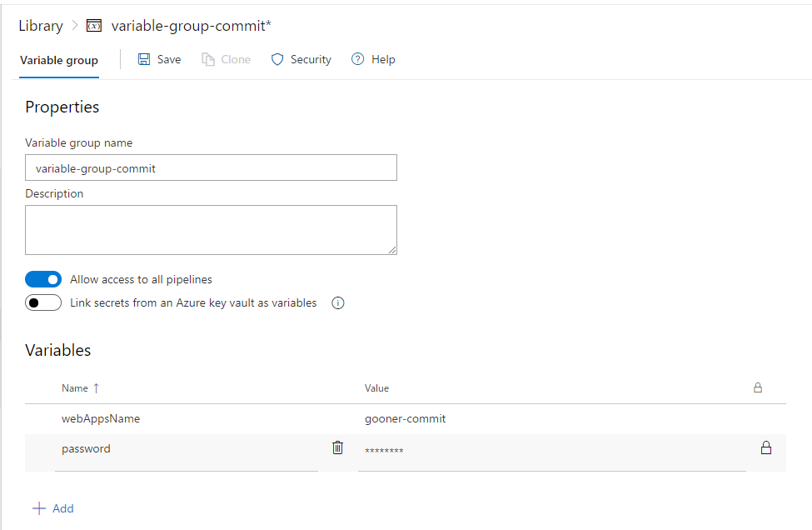Image resolution: width=812 pixels, height=530 pixels.
Task: Edit the gooner-commit value cell
Action: (x=405, y=419)
